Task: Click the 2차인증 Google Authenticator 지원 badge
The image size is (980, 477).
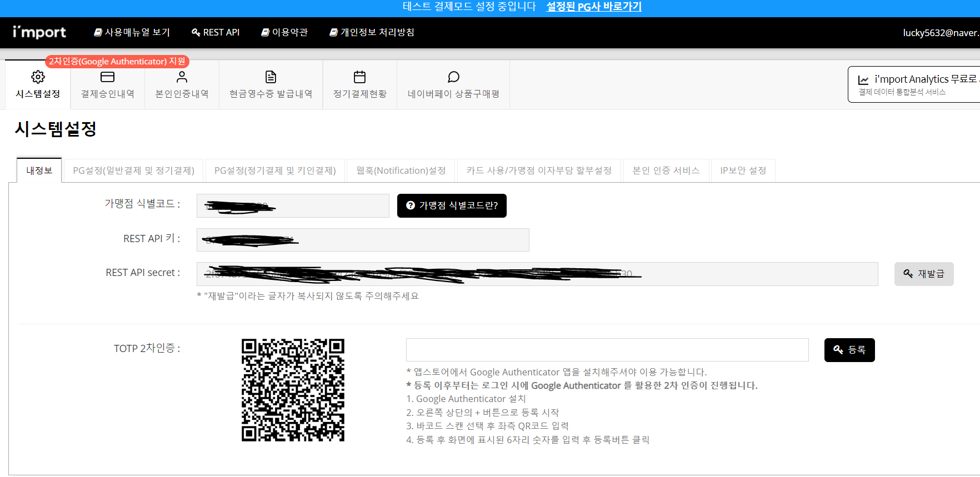Action: click(x=117, y=61)
